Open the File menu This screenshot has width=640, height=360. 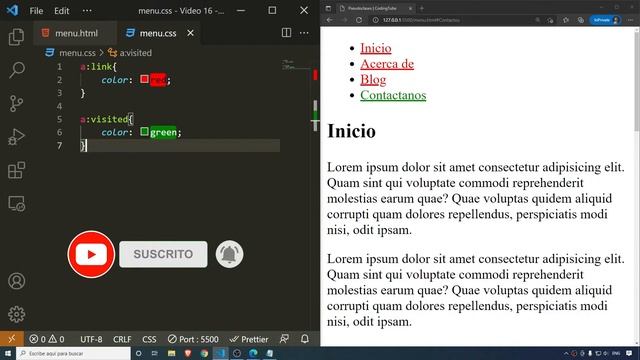point(36,11)
